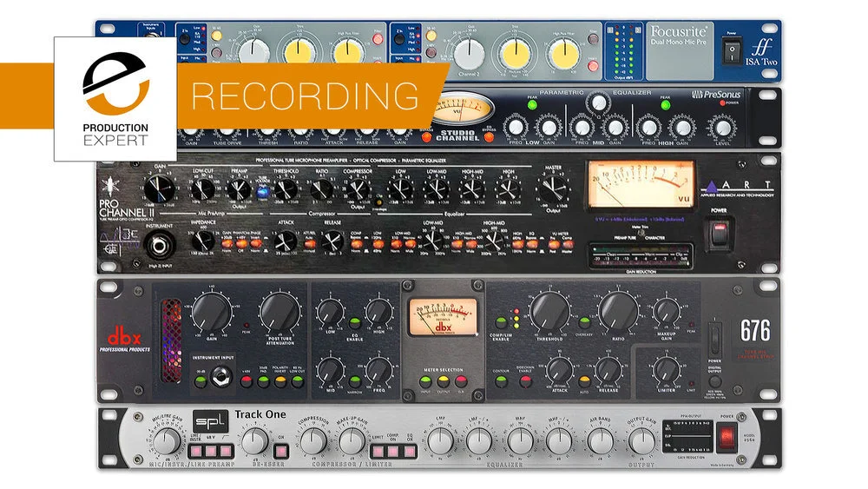Click Focusrite Channel 2 High Pass Filter knob

click(x=563, y=55)
